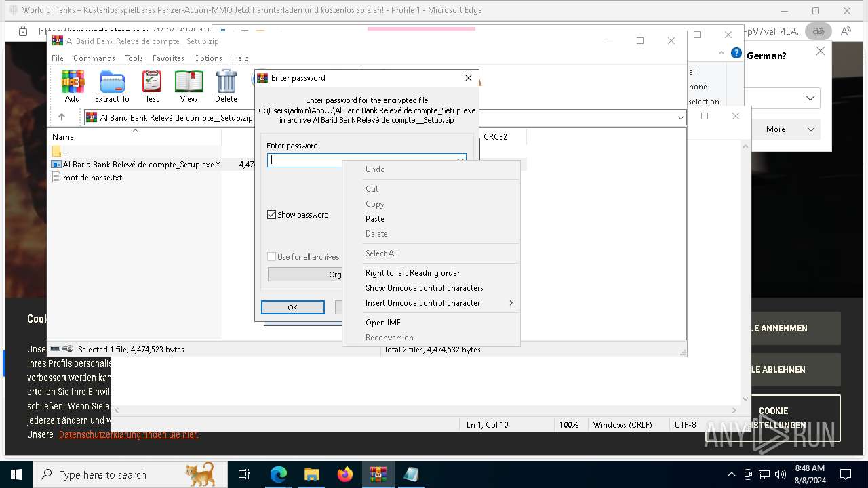Click the WinRAR disk icon in status bar
The width and height of the screenshot is (868, 488).
(55, 349)
